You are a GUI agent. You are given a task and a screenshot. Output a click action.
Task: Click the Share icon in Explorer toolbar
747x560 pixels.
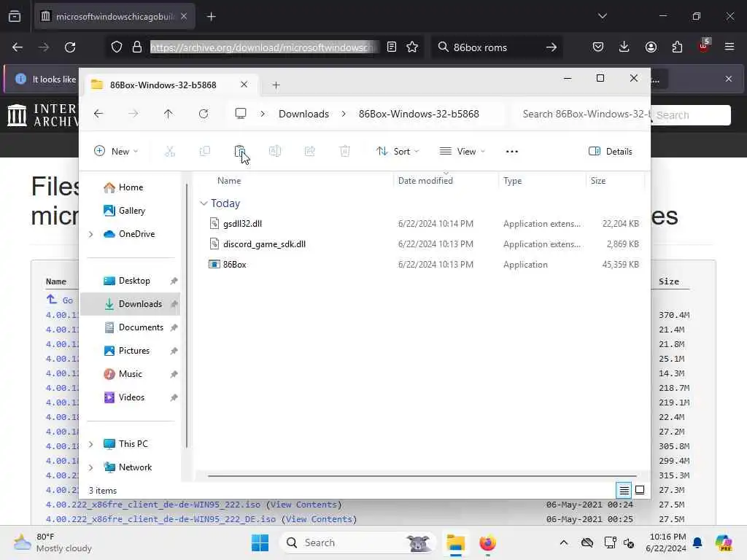pos(309,152)
